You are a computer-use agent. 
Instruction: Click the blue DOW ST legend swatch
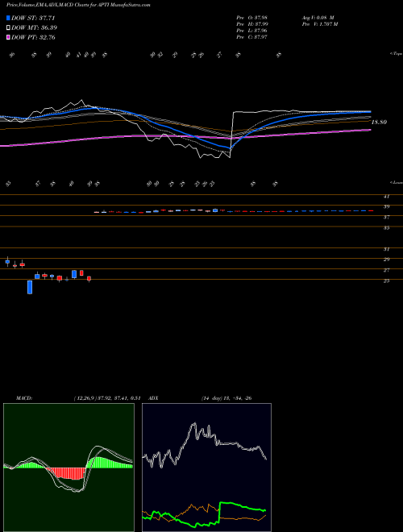click(8, 19)
